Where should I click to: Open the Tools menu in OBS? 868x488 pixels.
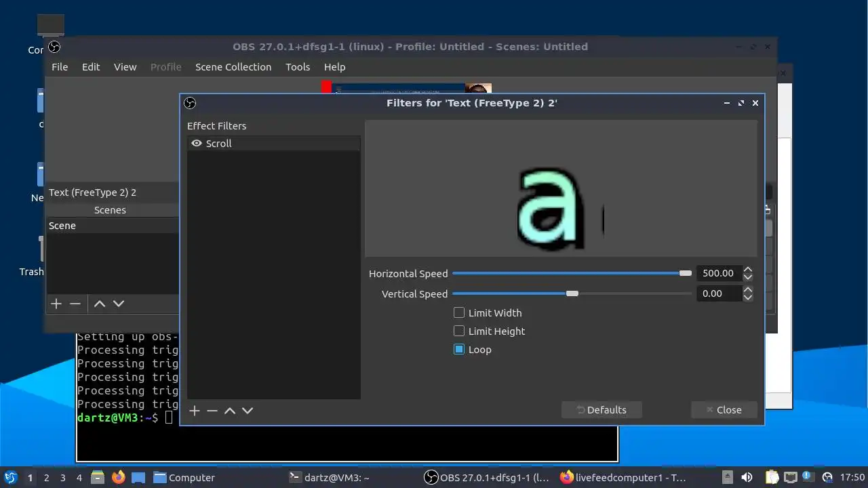tap(298, 67)
